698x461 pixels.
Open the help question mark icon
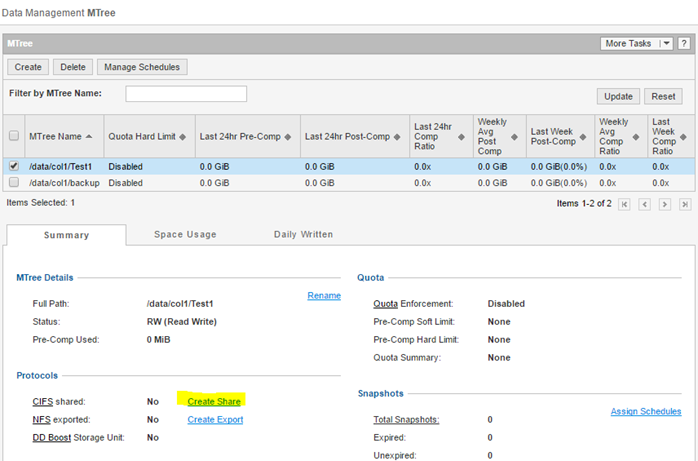[685, 44]
